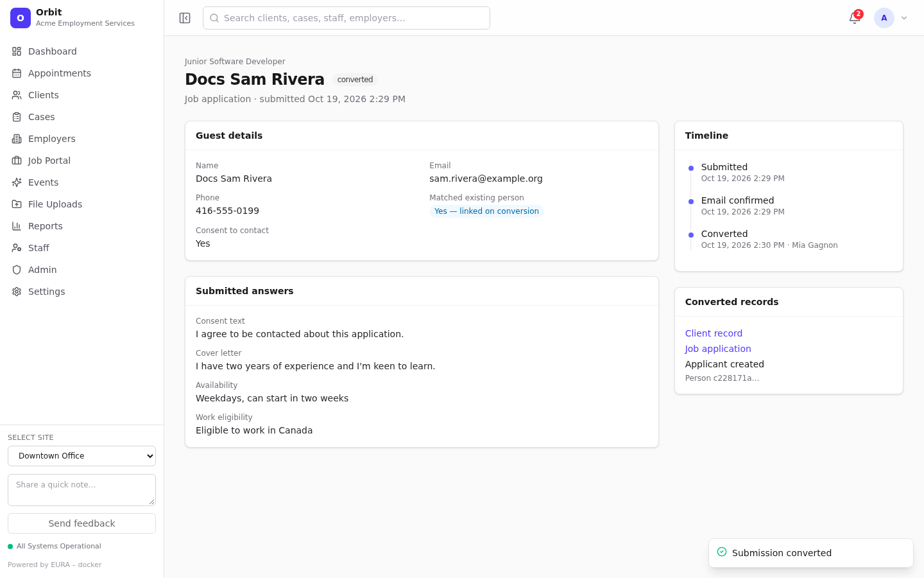
Task: Open the Settings menu label
Action: [47, 292]
